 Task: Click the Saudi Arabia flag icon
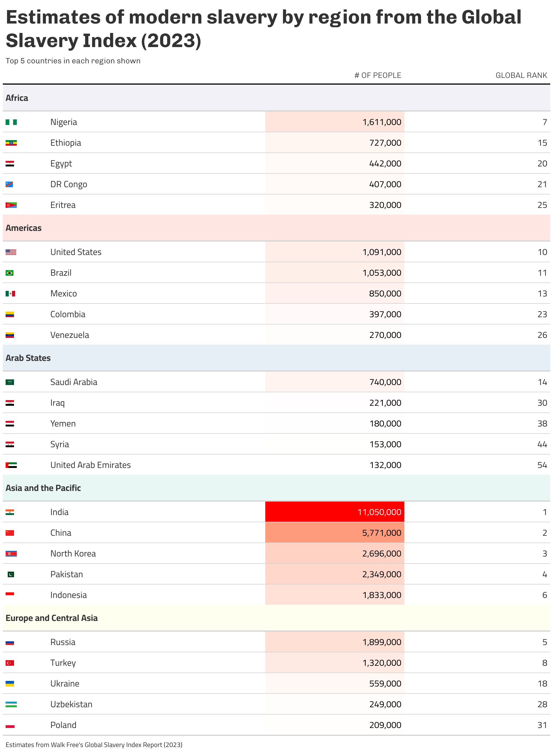10,382
